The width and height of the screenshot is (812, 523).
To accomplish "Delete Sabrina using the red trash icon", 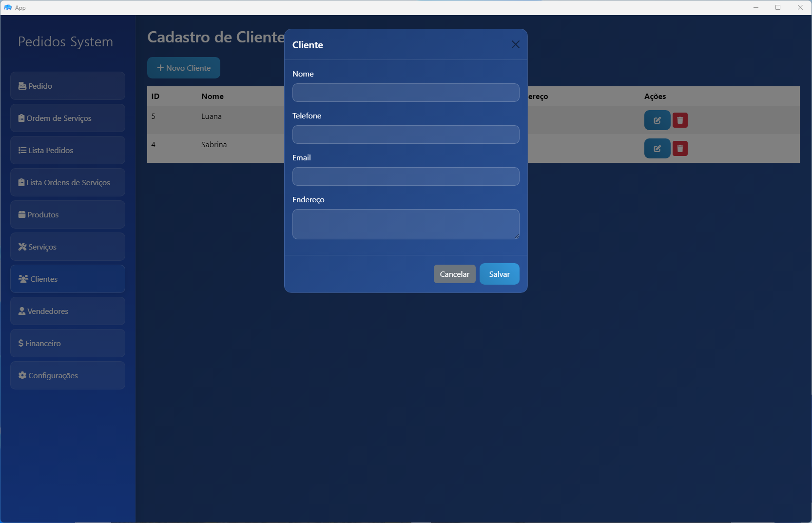I will tap(680, 149).
